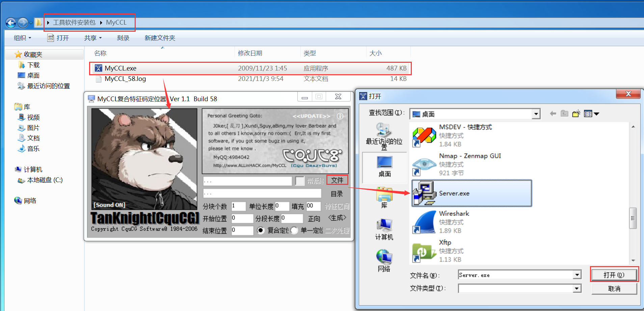Screen dimensions: 644x311
Task: Open Videos (视频) library
Action: (x=29, y=117)
